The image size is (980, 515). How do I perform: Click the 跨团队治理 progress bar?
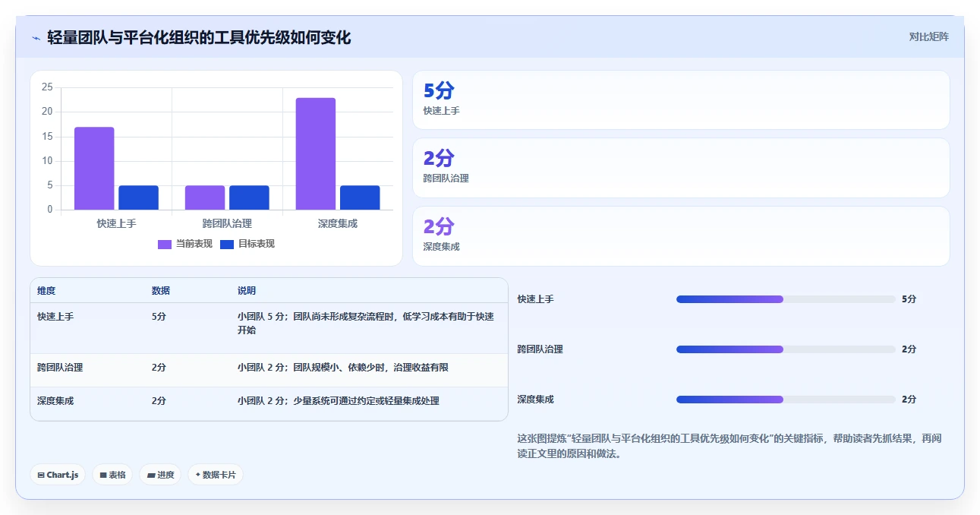point(786,349)
